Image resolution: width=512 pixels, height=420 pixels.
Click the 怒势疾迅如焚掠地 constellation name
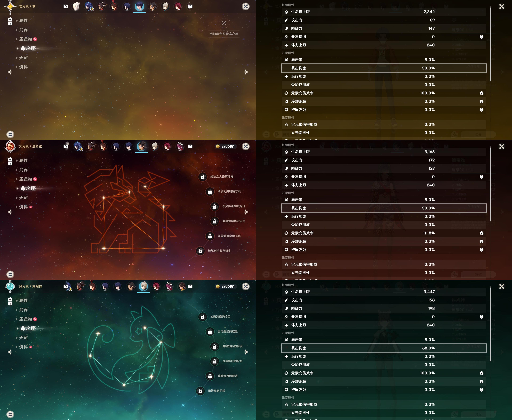234,206
